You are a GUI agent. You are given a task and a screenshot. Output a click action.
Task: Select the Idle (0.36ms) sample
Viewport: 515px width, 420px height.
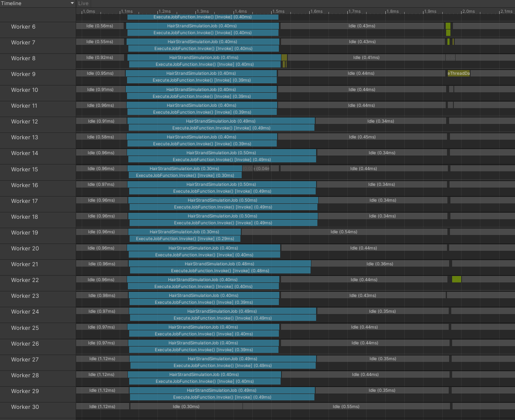click(x=379, y=264)
